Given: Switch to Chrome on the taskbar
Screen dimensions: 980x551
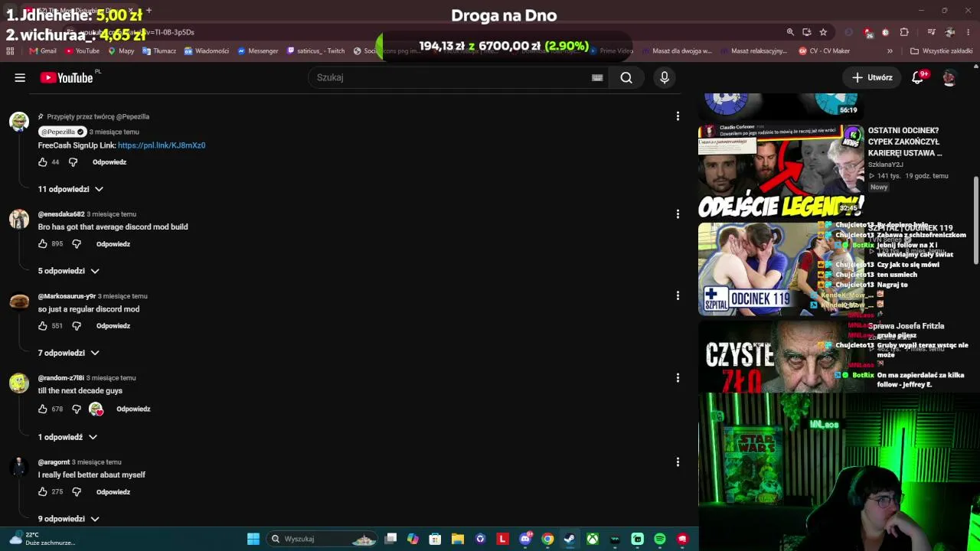Looking at the screenshot, I should (x=547, y=539).
